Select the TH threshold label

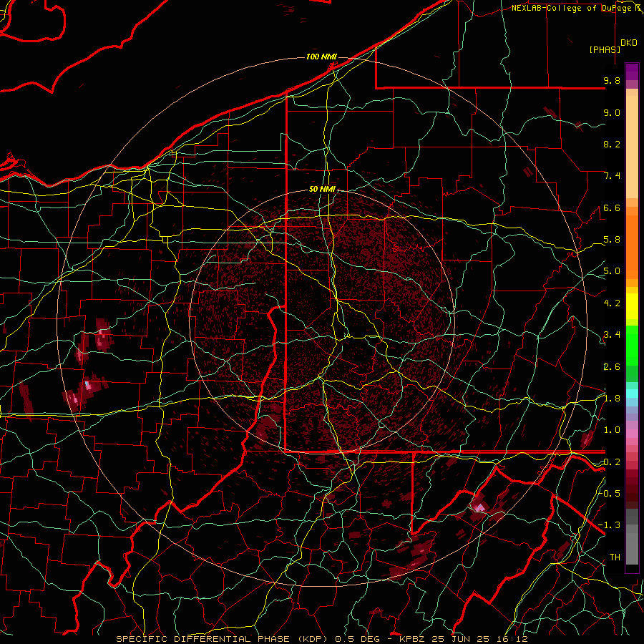pyautogui.click(x=615, y=557)
